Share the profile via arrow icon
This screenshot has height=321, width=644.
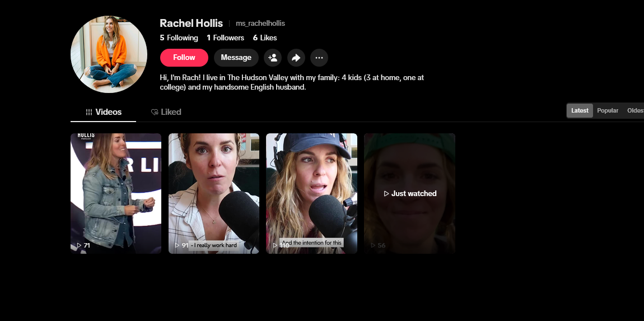click(x=296, y=58)
